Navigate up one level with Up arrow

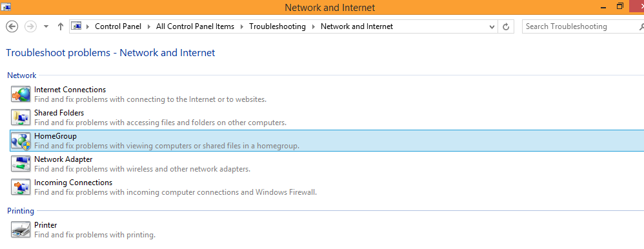point(61,26)
